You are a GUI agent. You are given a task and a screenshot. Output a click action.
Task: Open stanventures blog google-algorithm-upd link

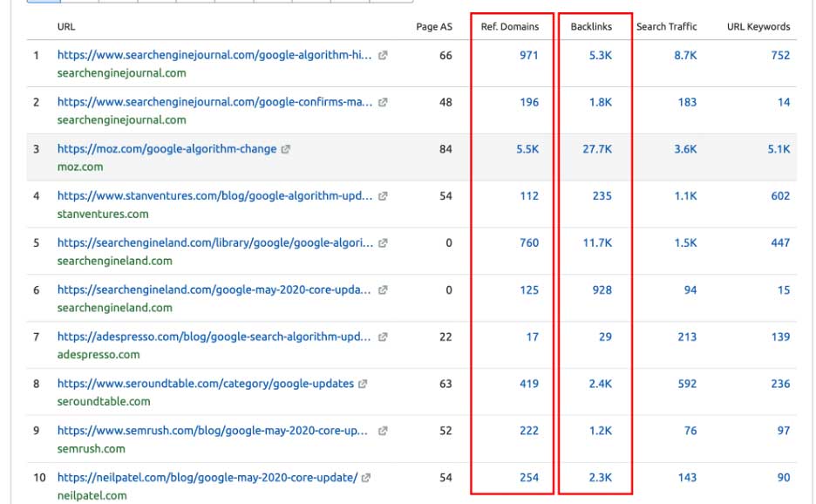215,196
